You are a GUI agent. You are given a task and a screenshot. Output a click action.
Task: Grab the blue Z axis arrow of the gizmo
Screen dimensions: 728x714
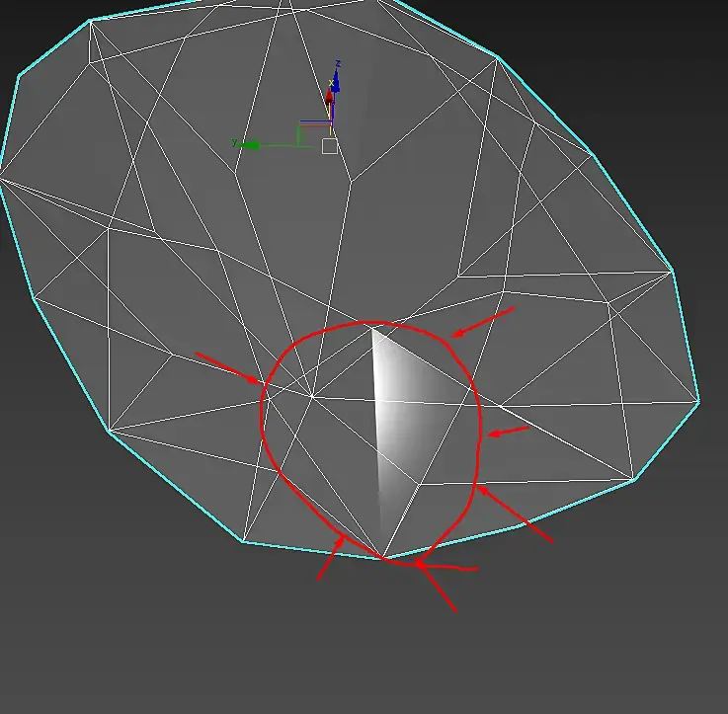click(x=336, y=82)
